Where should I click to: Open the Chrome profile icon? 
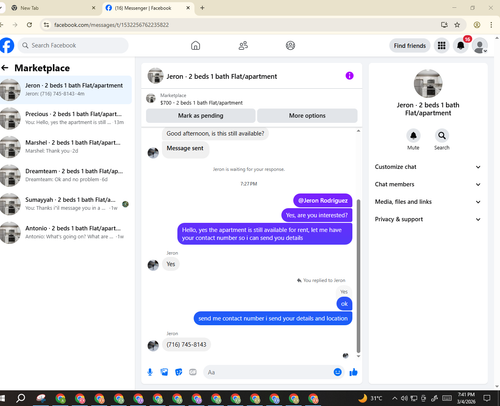(x=477, y=25)
